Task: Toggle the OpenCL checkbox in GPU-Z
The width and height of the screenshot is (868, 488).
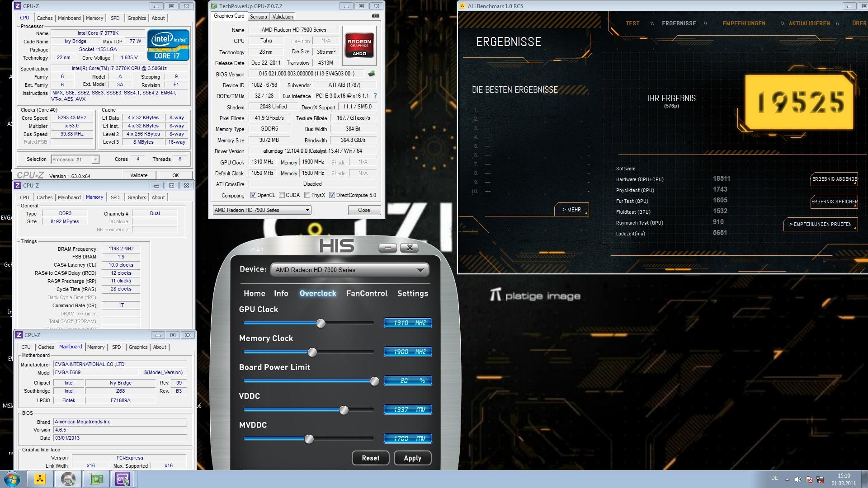Action: click(254, 195)
